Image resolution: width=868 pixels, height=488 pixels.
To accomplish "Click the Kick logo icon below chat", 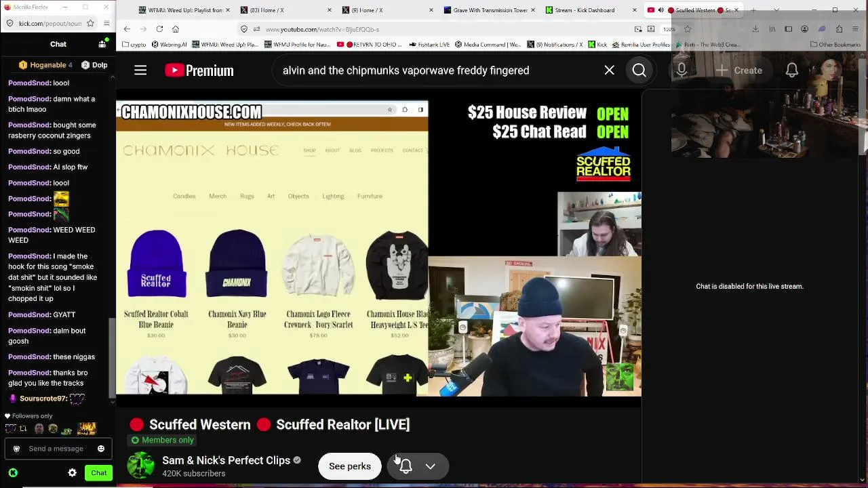I will tap(13, 473).
